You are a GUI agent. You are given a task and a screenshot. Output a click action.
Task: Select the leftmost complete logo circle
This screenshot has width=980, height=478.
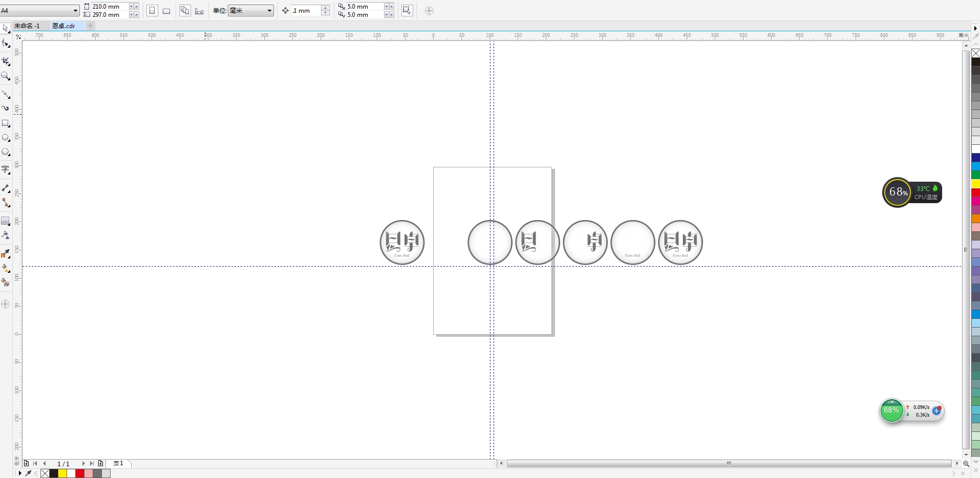[402, 243]
